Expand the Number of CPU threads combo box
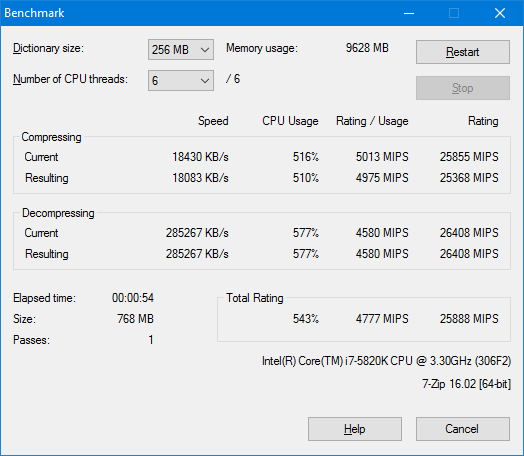 pyautogui.click(x=181, y=80)
